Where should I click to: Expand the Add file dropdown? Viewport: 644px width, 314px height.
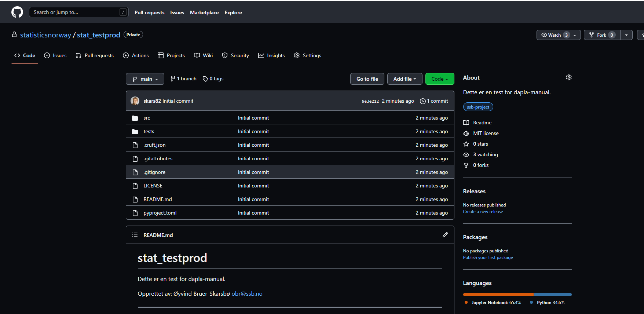coord(405,79)
